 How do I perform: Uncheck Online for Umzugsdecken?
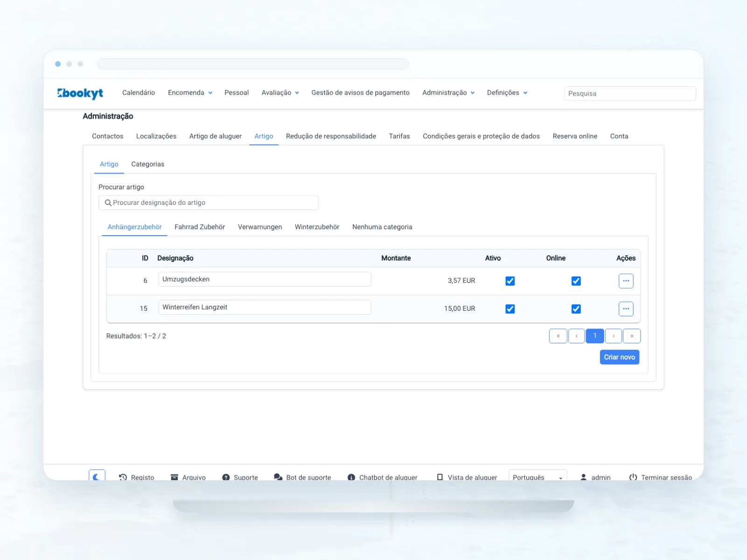click(x=576, y=281)
